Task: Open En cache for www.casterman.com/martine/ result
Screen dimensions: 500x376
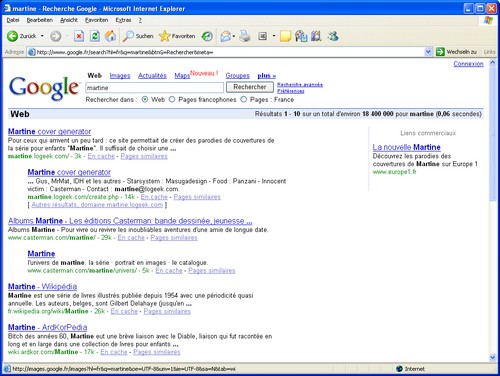Action: (x=131, y=237)
